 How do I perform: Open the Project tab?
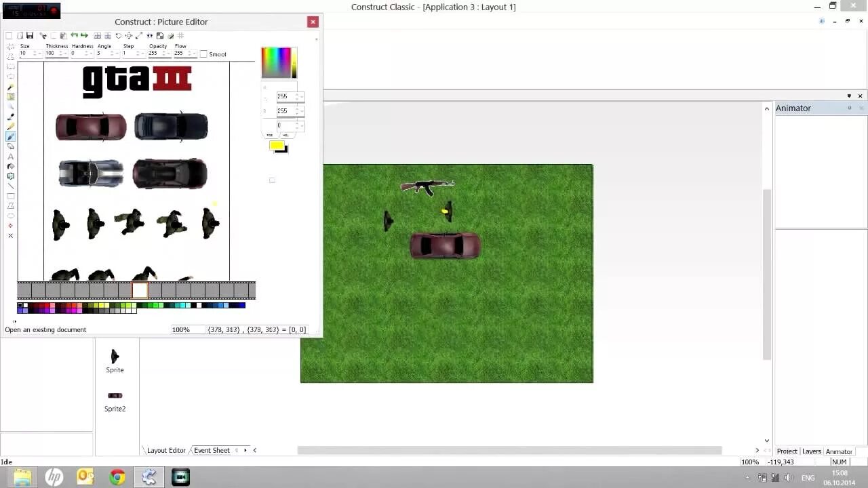click(x=787, y=451)
